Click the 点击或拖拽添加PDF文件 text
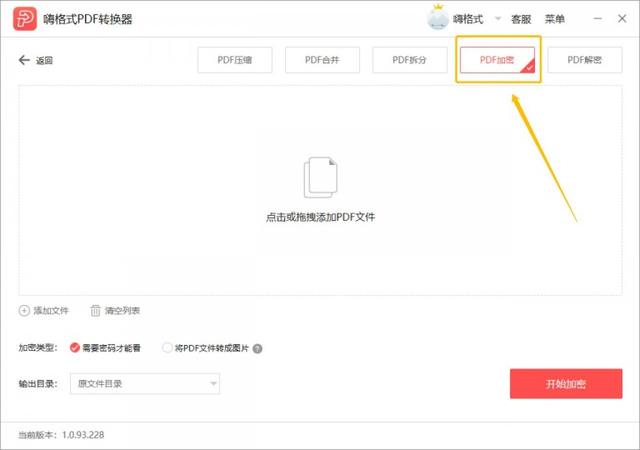The width and height of the screenshot is (640, 450). 320,217
